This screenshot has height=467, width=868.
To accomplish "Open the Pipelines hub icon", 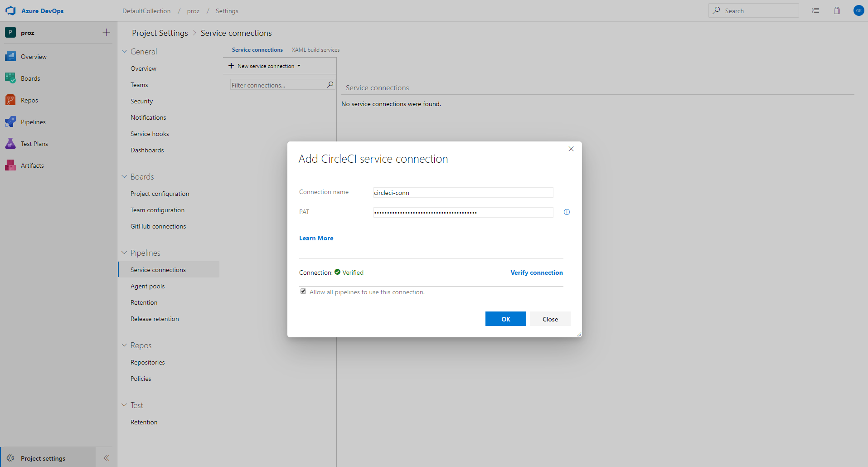I will (x=10, y=122).
